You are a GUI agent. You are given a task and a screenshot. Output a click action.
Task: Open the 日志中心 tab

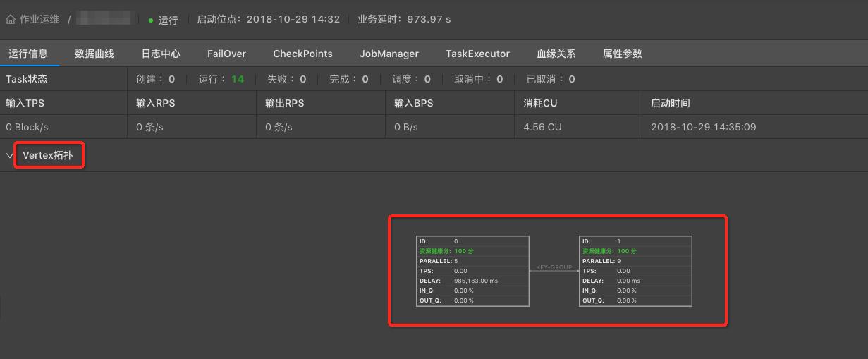[161, 54]
